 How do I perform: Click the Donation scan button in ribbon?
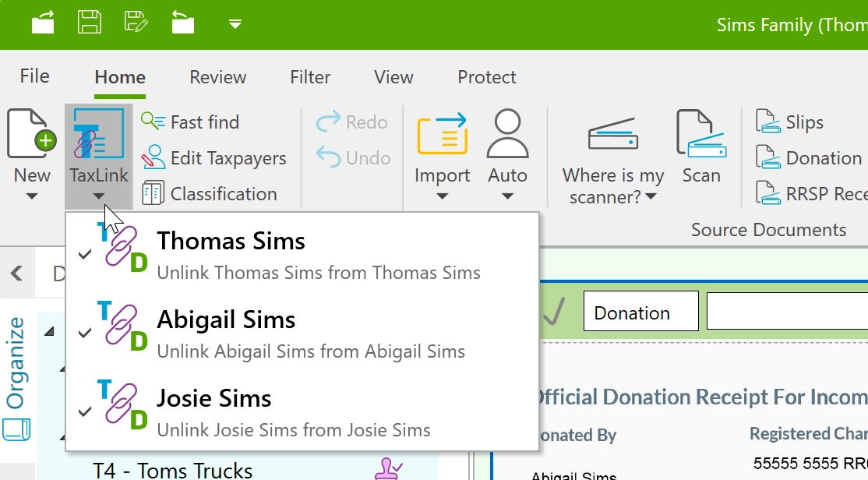(x=809, y=157)
